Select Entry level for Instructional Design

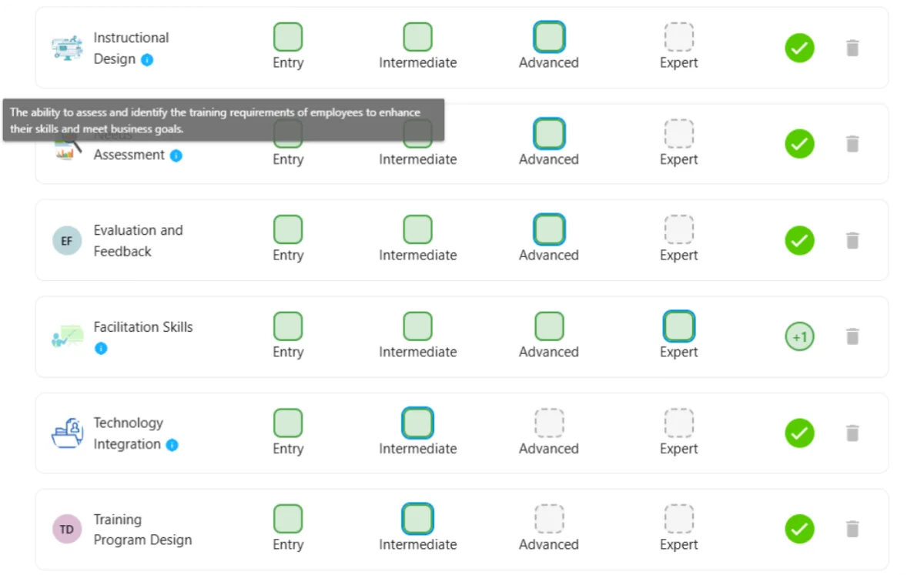[x=288, y=37]
